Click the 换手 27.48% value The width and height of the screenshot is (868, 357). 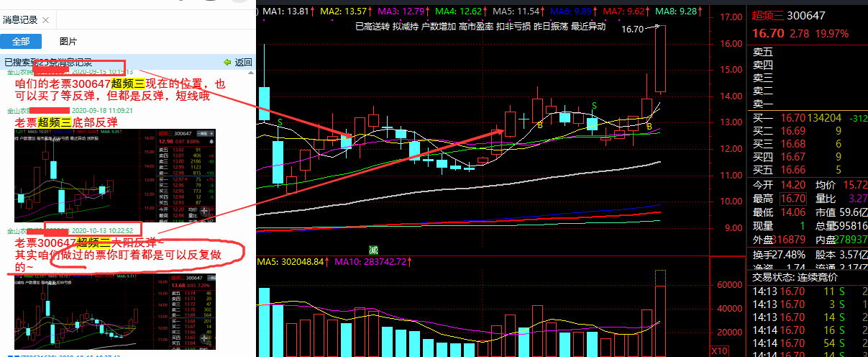pyautogui.click(x=790, y=255)
